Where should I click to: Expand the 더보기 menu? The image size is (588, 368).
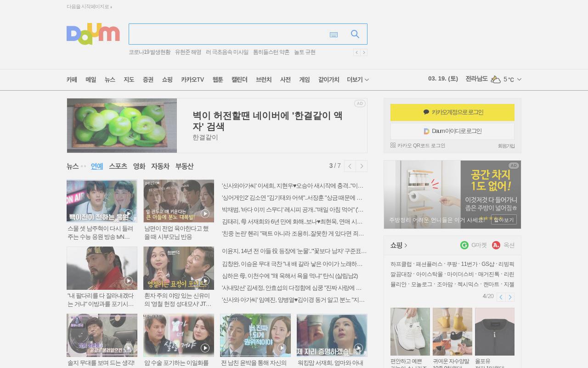[358, 80]
